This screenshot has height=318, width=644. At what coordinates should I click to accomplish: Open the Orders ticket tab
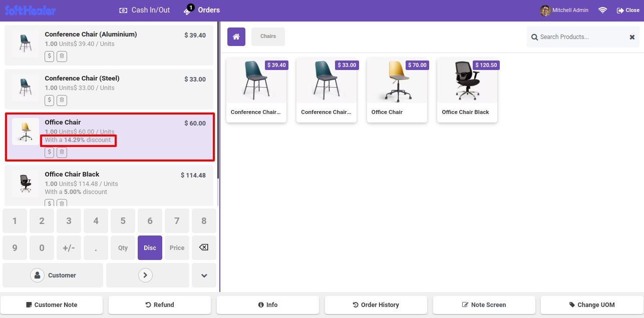pos(201,10)
